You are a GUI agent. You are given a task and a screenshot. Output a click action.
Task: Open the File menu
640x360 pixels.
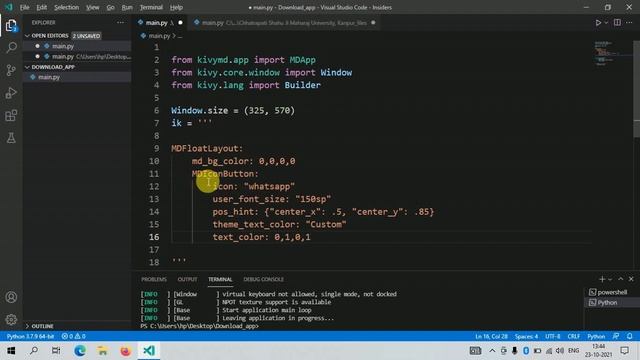(x=24, y=7)
